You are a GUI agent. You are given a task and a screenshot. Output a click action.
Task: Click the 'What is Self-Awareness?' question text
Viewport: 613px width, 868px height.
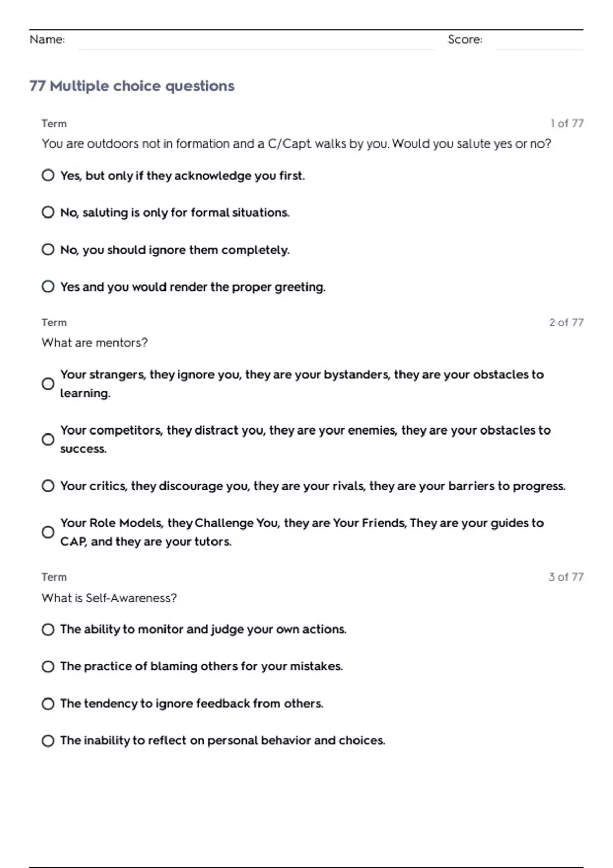[109, 598]
